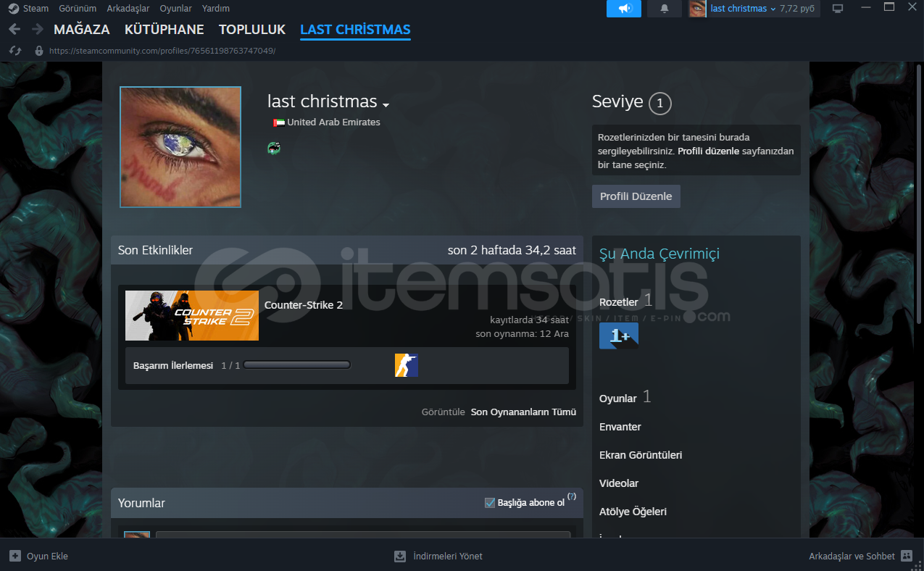
Task: Open 'Arkadaşlar ve Sohbet' label
Action: tap(852, 556)
